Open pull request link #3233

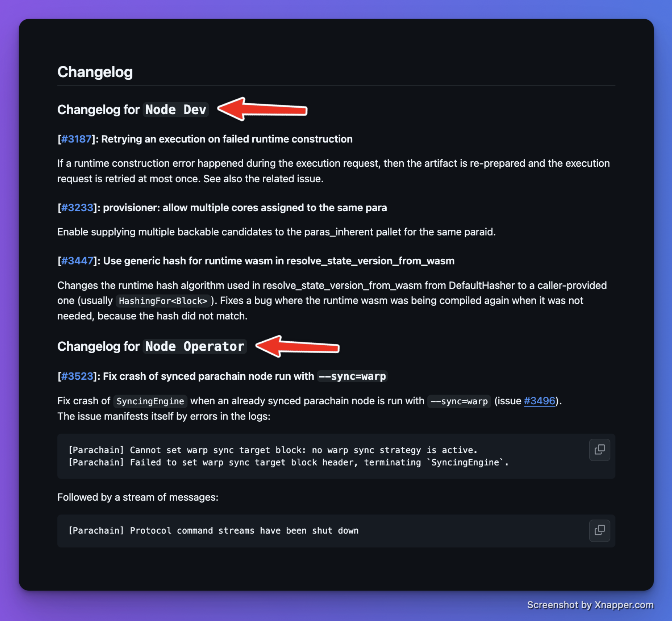pos(77,208)
